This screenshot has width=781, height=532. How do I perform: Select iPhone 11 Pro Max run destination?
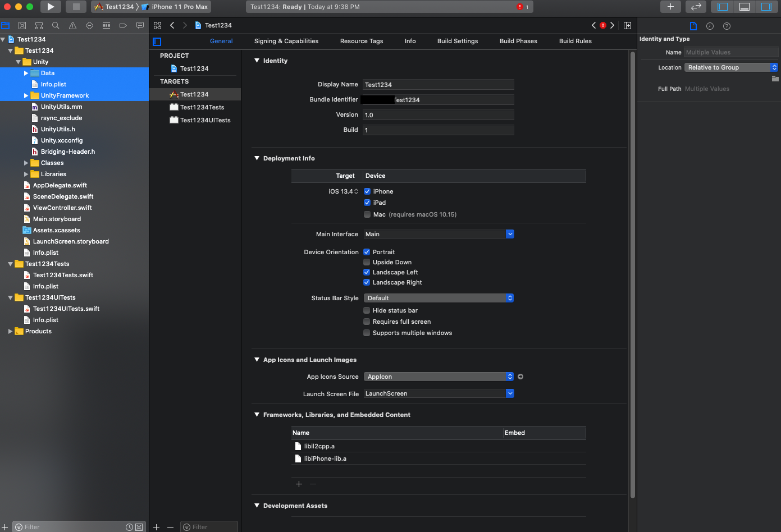pos(175,7)
